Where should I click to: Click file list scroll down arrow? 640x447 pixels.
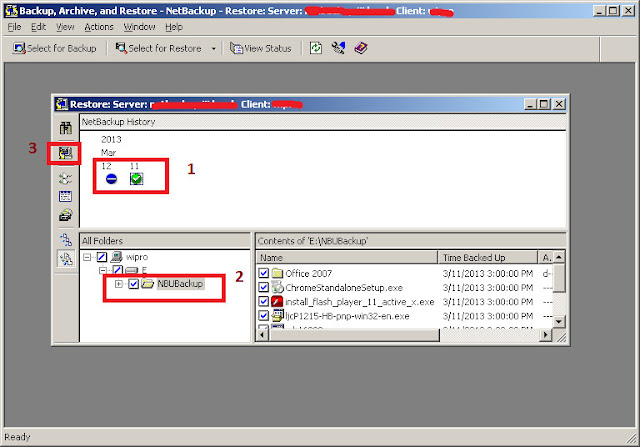559,322
